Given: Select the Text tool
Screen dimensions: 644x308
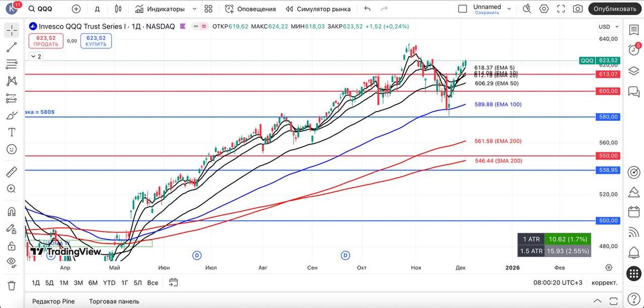Looking at the screenshot, I should pyautogui.click(x=11, y=132).
